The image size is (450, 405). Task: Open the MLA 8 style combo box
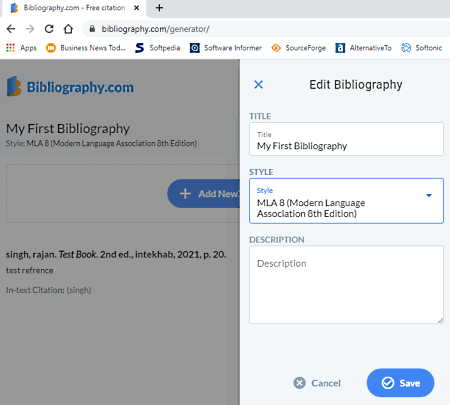(x=346, y=201)
